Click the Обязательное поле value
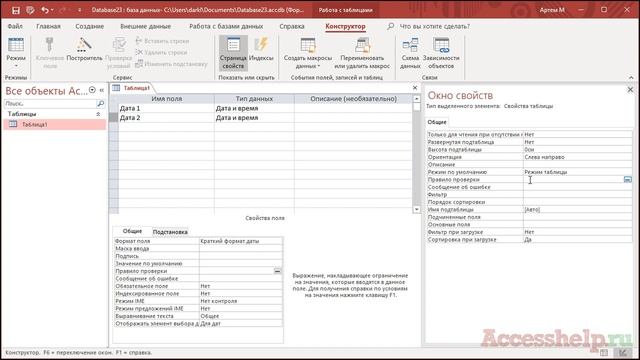 [240, 286]
